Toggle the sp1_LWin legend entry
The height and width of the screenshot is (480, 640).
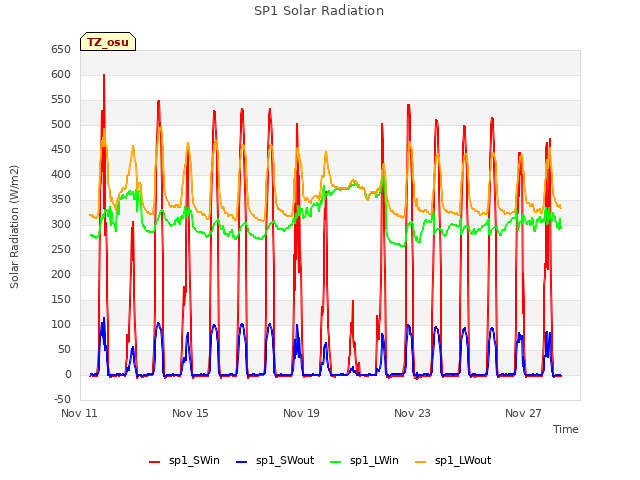pyautogui.click(x=364, y=461)
